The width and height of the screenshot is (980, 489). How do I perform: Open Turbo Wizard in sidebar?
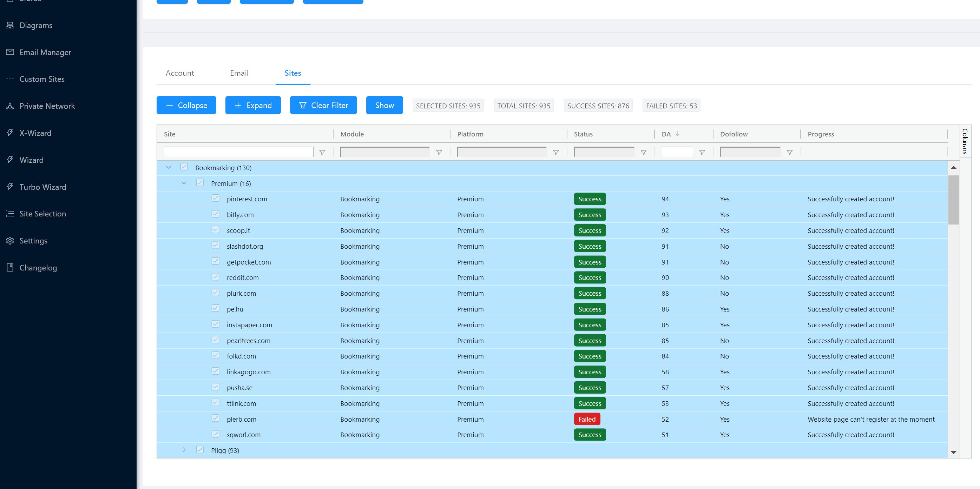click(x=42, y=187)
